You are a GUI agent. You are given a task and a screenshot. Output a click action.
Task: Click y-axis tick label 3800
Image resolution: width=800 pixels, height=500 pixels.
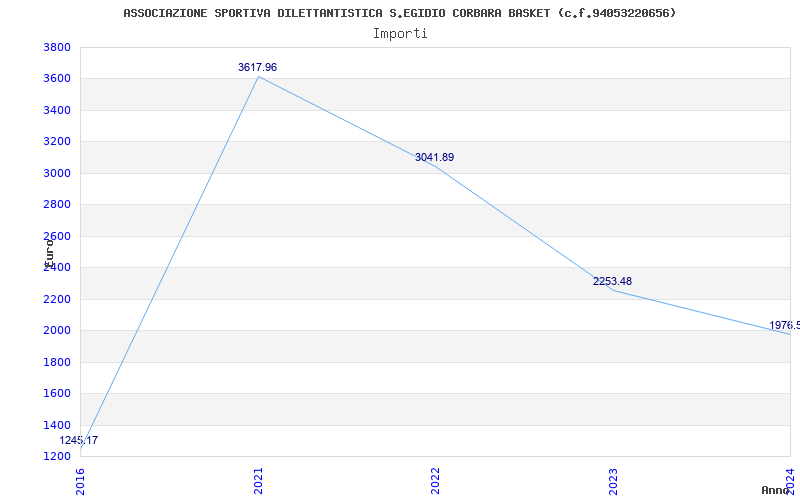coord(57,48)
